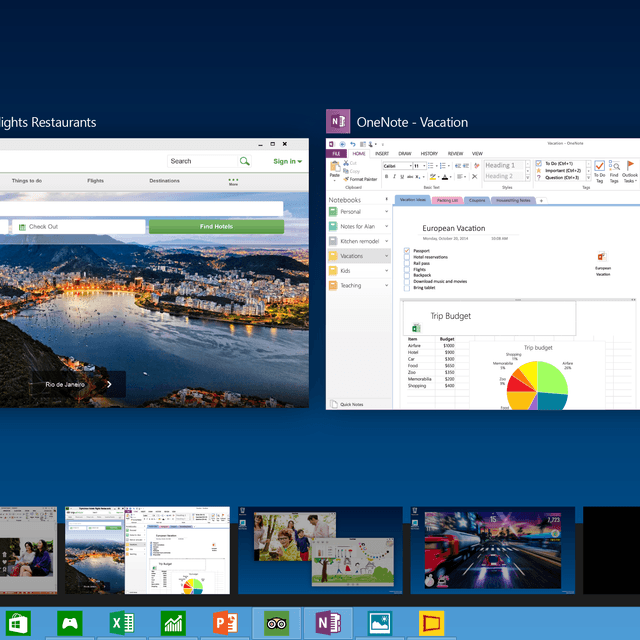Image resolution: width=640 pixels, height=640 pixels.
Task: Check the Download music and movies checkbox
Action: click(x=407, y=282)
